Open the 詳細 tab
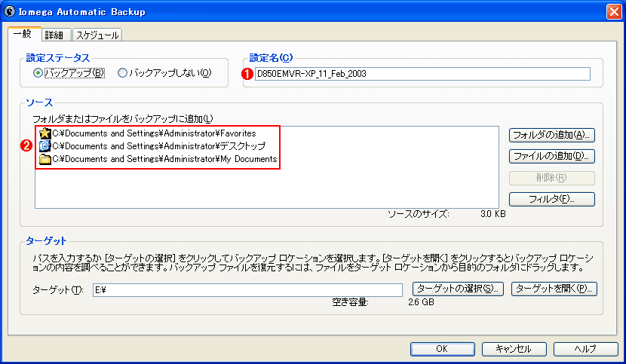Image resolution: width=626 pixels, height=364 pixels. (55, 35)
